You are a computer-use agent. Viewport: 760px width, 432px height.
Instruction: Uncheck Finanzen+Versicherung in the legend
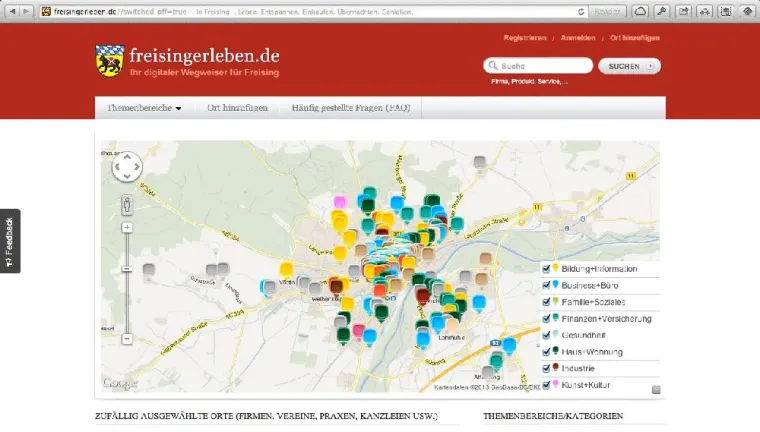[x=546, y=319]
